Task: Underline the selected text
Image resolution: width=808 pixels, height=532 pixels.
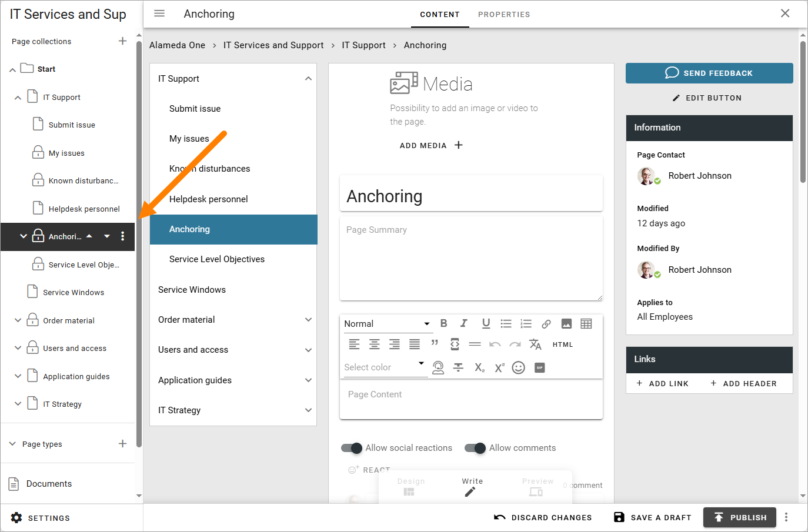Action: (x=486, y=323)
